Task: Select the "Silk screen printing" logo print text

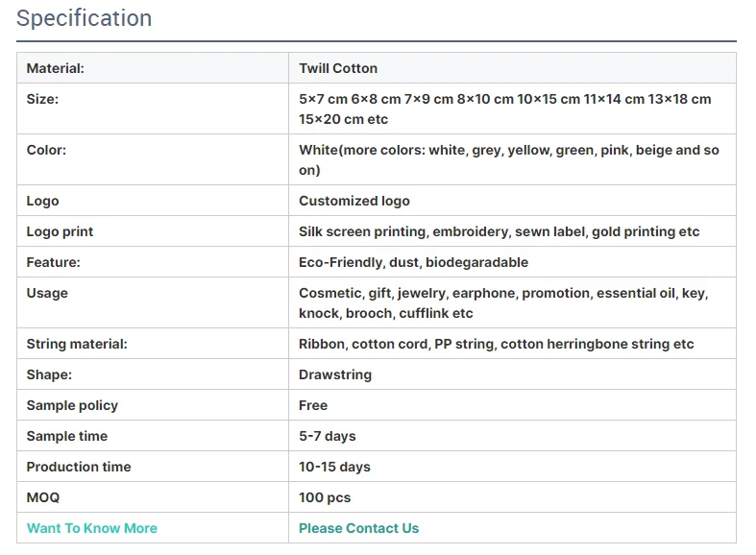Action: point(362,231)
